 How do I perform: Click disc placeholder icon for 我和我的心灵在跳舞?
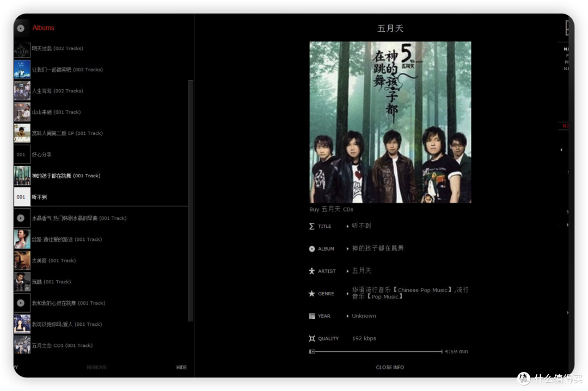point(22,303)
